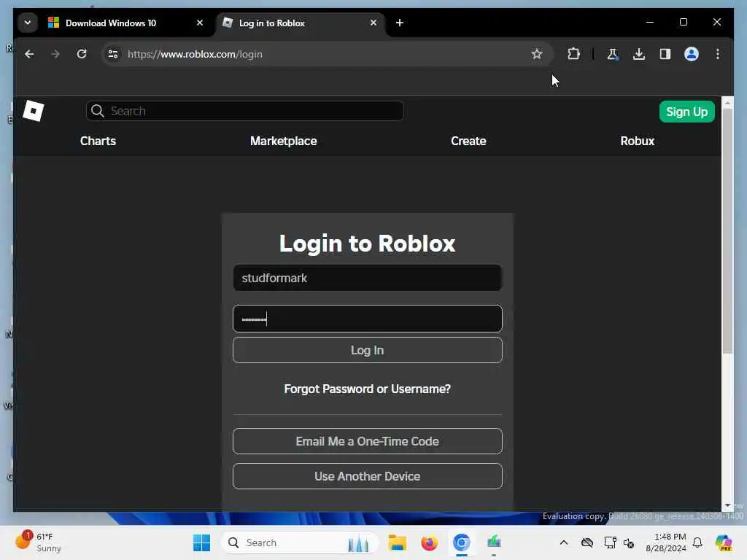Click the magnifier icon in Roblox search
Image resolution: width=747 pixels, height=560 pixels.
(x=98, y=111)
